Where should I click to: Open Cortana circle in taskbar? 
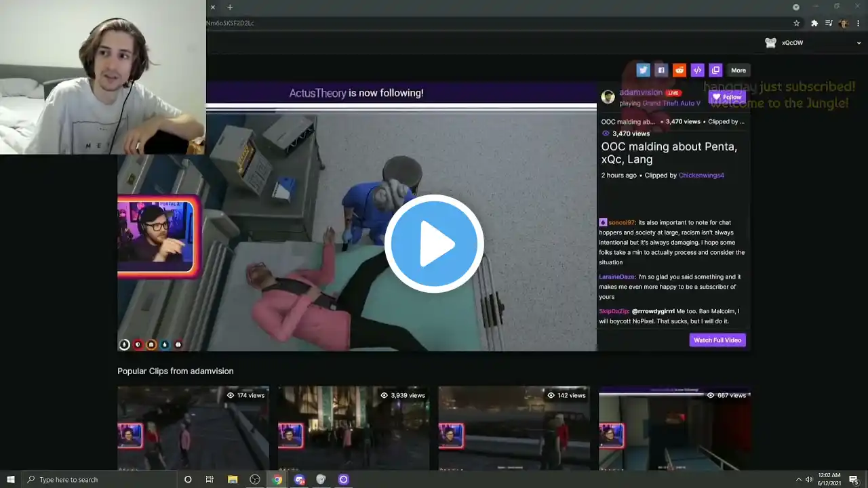[x=188, y=479]
